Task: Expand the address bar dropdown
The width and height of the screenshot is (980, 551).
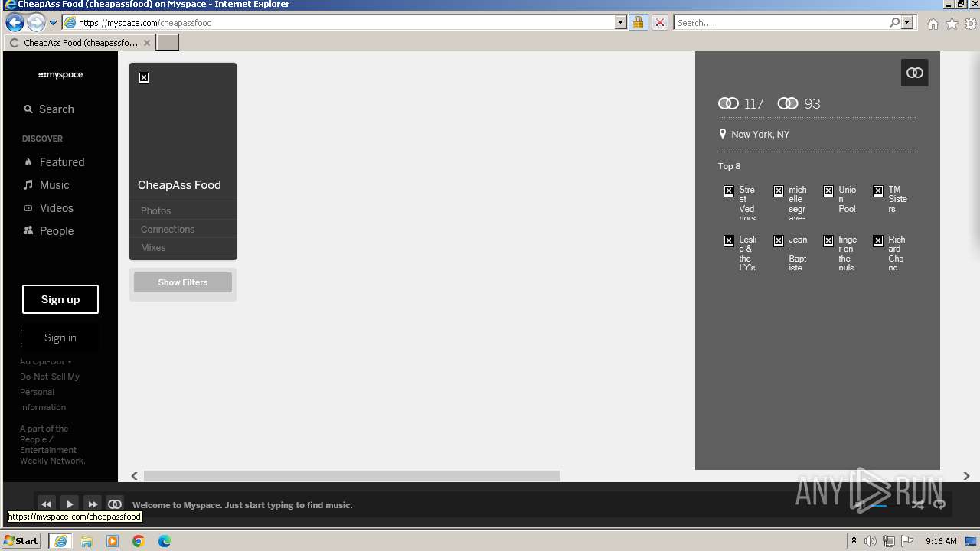Action: tap(621, 23)
